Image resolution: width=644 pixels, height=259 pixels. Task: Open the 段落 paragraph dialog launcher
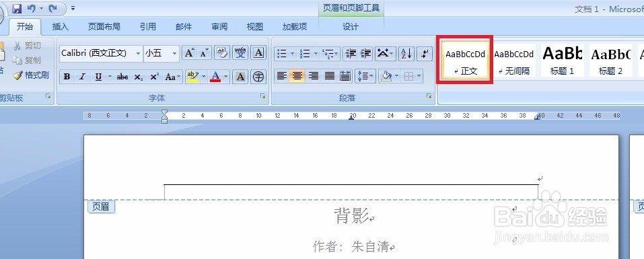pyautogui.click(x=429, y=96)
